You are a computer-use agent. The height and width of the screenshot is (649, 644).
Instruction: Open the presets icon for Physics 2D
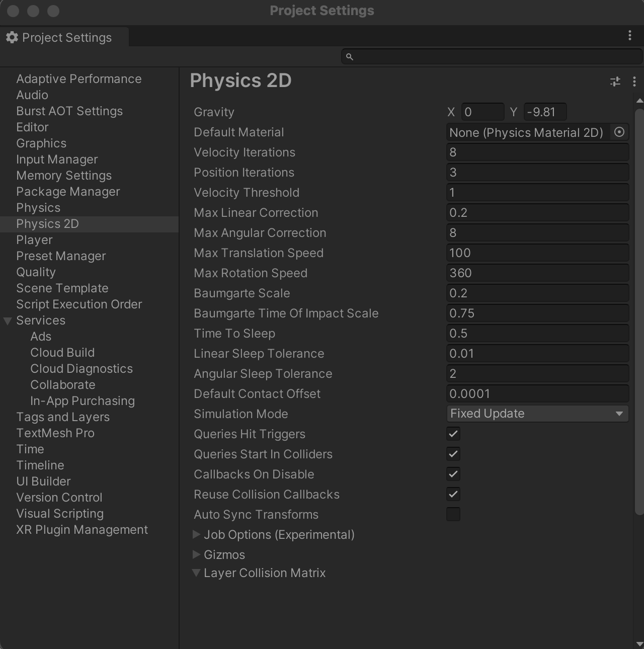coord(615,82)
